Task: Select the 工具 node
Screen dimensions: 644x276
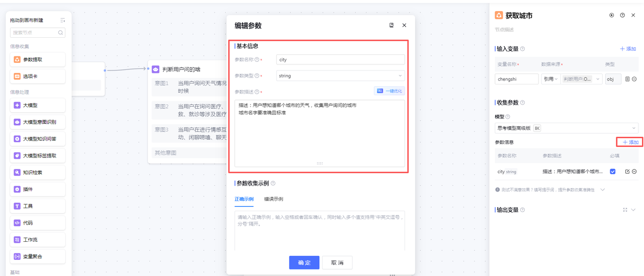Action: pyautogui.click(x=38, y=206)
